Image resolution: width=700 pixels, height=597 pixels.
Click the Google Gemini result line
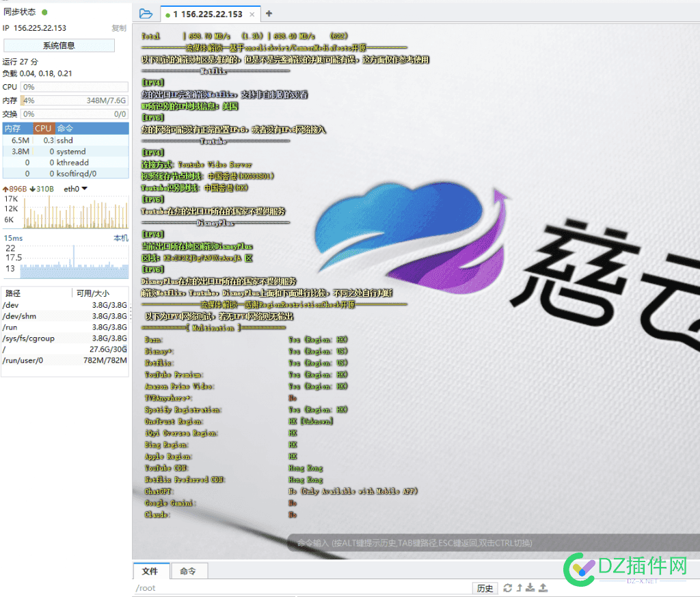tap(221, 503)
